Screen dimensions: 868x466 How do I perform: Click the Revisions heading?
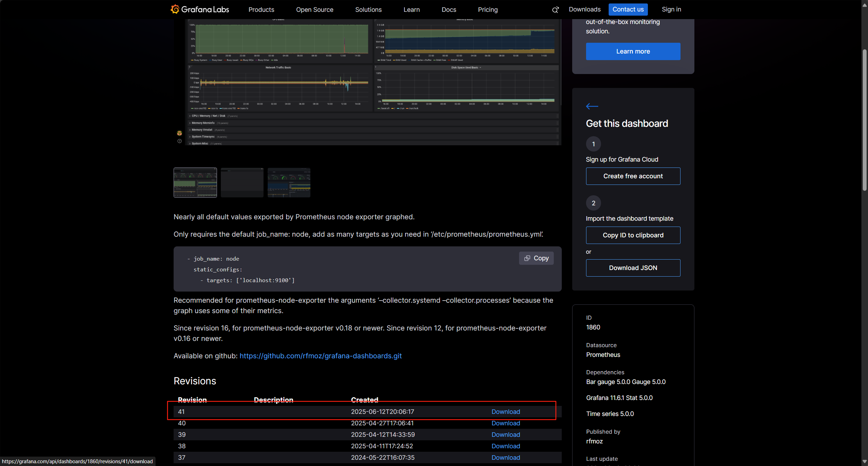coord(195,381)
